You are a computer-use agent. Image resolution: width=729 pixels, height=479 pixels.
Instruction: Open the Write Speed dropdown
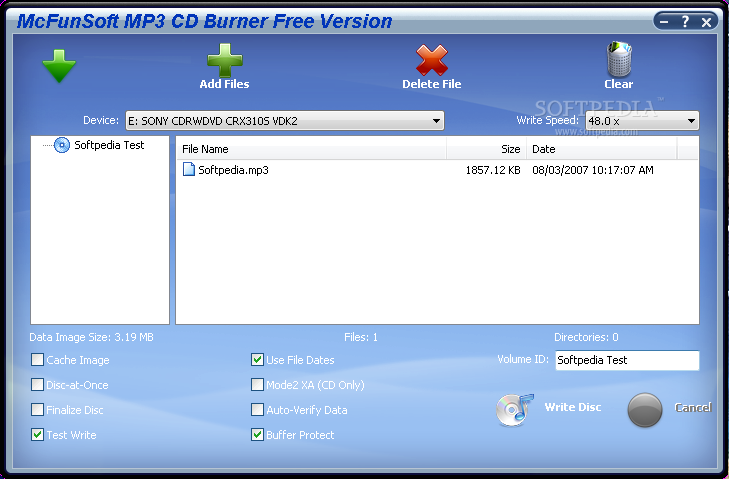[x=642, y=121]
